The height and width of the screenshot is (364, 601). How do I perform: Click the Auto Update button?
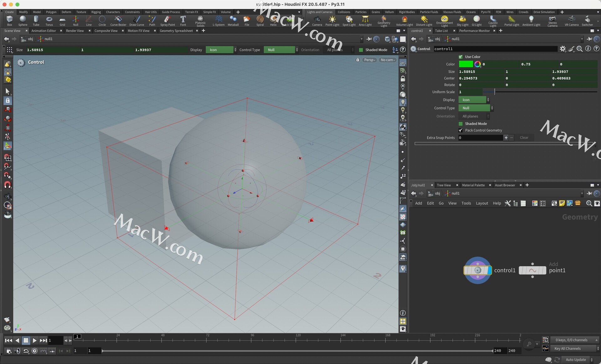click(576, 360)
